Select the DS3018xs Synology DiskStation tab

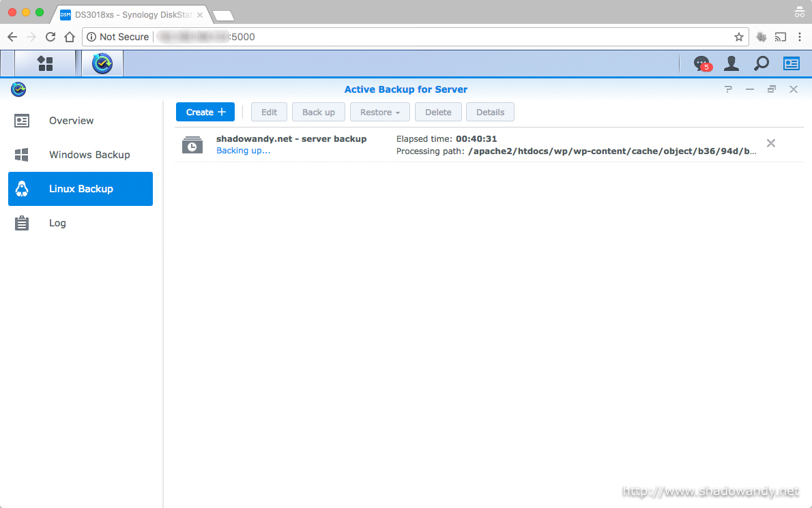point(132,15)
